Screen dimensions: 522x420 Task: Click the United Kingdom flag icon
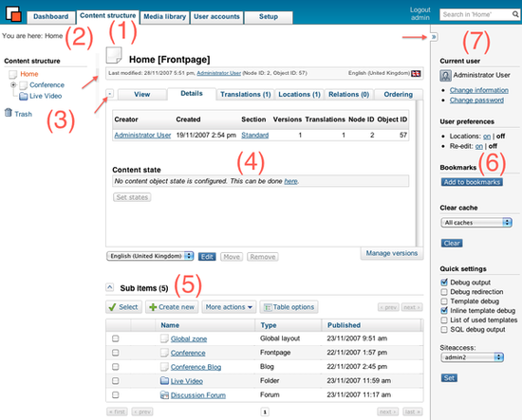416,74
